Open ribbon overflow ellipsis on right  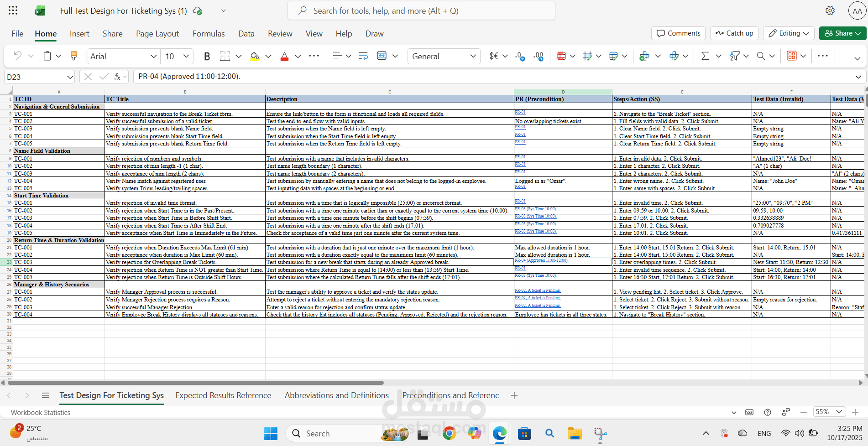822,56
